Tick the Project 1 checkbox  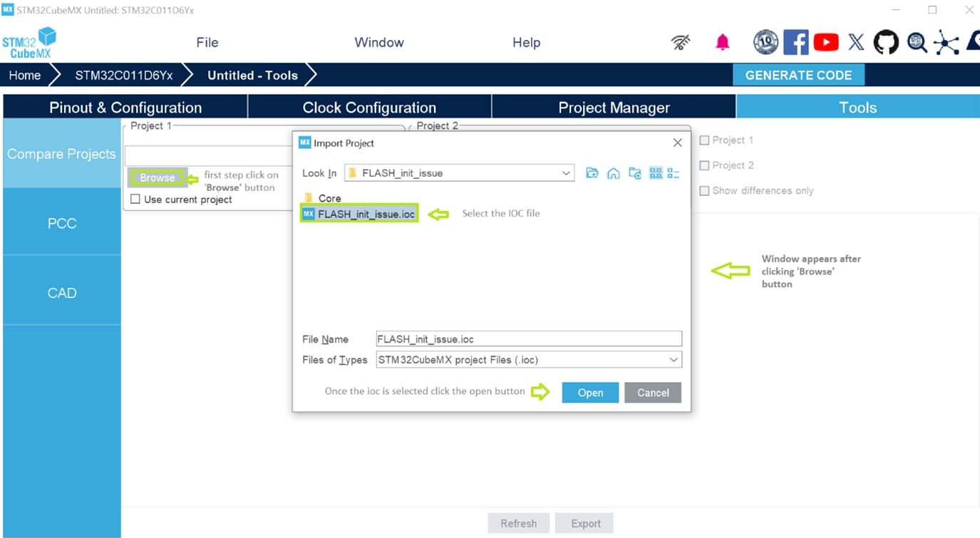704,140
